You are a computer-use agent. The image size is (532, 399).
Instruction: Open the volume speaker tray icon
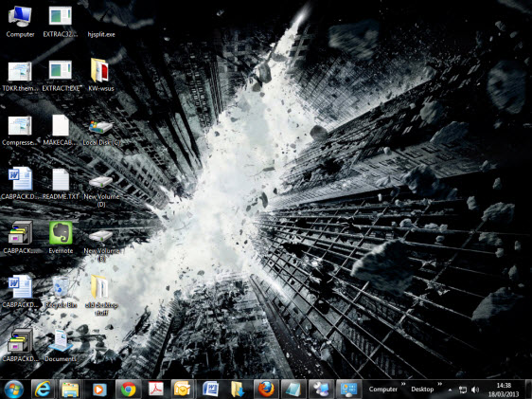click(x=475, y=390)
